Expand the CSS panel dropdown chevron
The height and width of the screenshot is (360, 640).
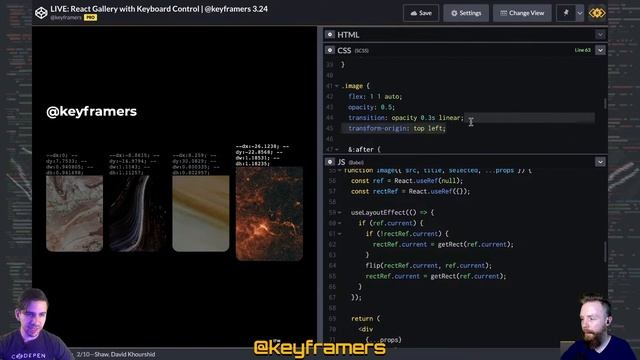point(600,50)
